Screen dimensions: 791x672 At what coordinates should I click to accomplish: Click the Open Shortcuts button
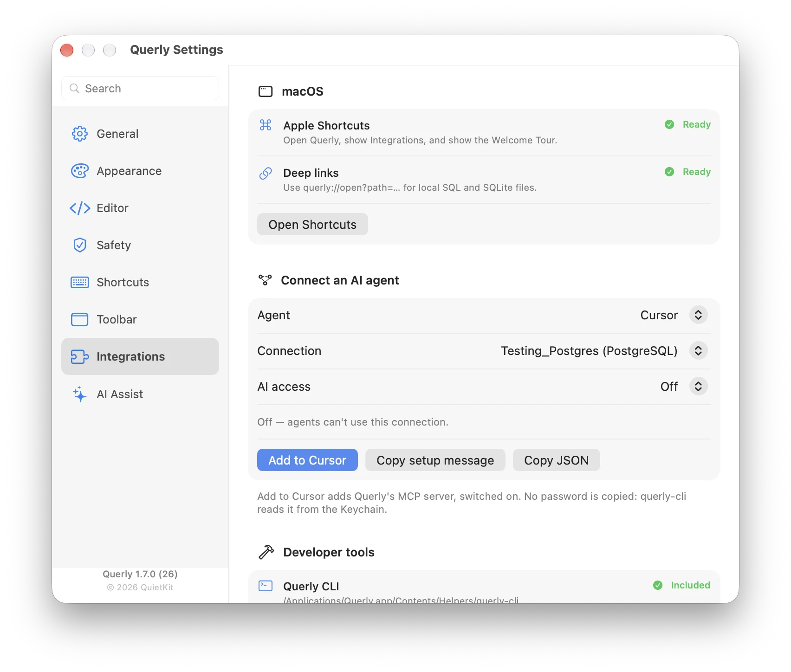click(x=312, y=225)
